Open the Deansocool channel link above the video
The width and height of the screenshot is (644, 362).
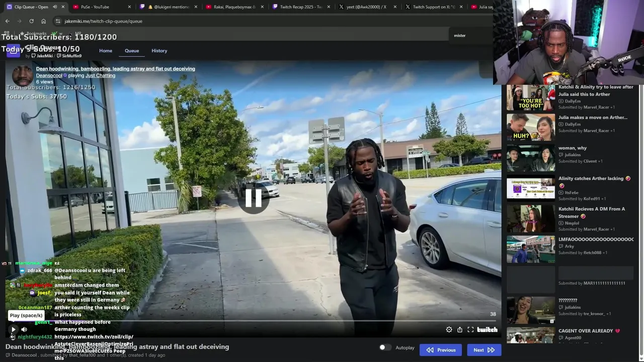49,75
